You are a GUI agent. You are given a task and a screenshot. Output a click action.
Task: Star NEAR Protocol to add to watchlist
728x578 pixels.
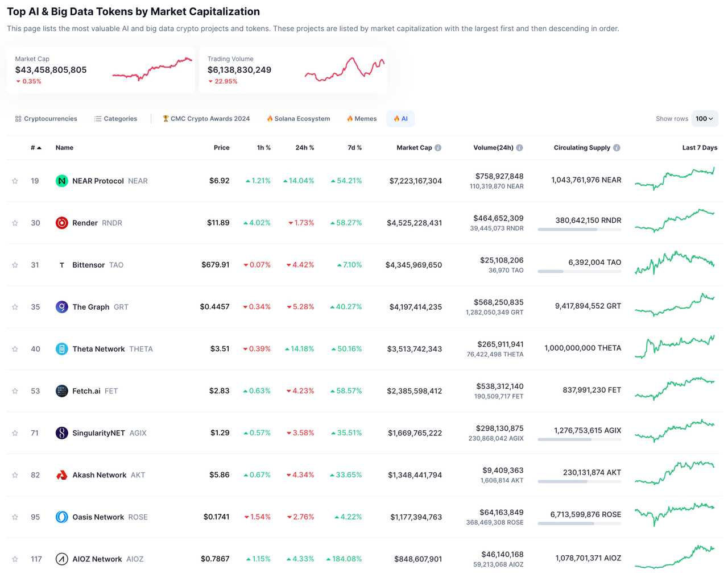(x=15, y=181)
